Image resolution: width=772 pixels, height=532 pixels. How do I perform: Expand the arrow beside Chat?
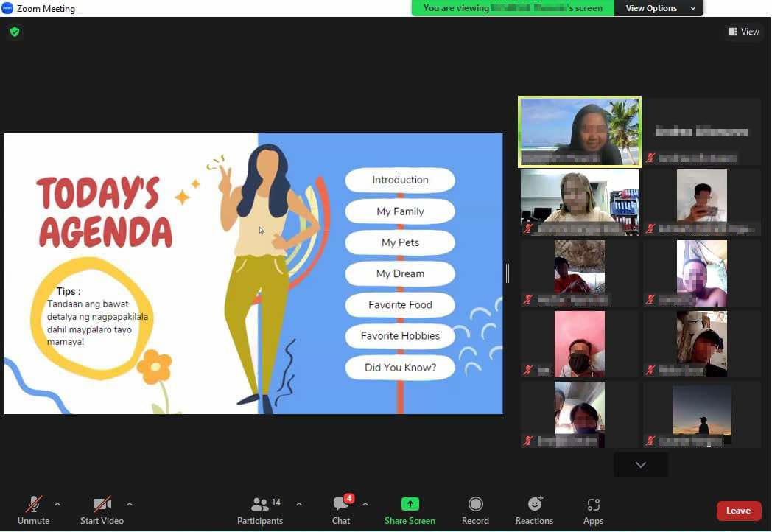(365, 504)
